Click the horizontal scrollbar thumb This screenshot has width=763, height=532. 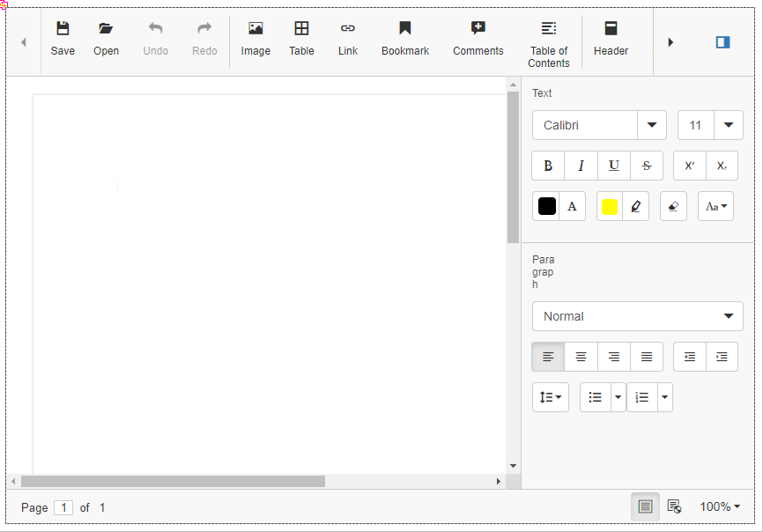click(x=174, y=482)
